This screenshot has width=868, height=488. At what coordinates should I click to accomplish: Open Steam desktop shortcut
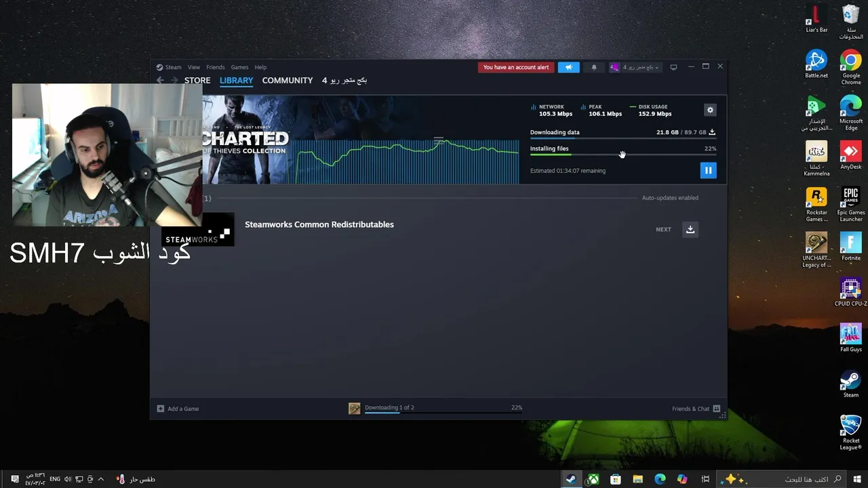pyautogui.click(x=851, y=384)
